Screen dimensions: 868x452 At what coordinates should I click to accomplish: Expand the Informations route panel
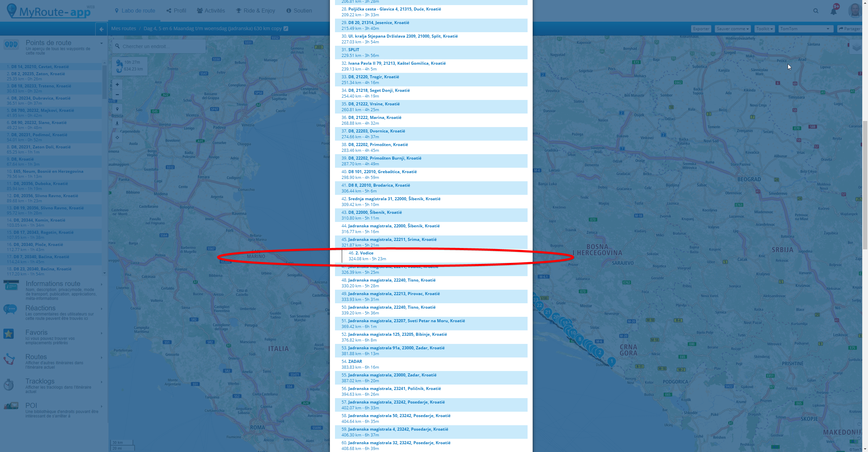53,284
